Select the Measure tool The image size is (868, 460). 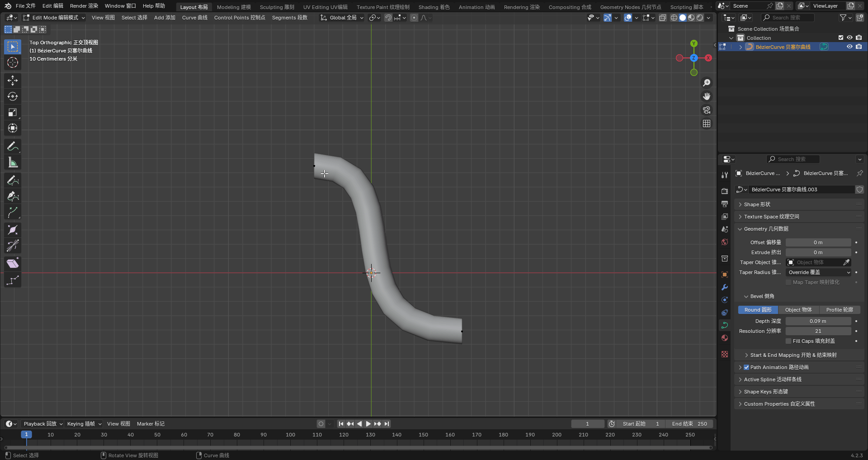pos(13,162)
